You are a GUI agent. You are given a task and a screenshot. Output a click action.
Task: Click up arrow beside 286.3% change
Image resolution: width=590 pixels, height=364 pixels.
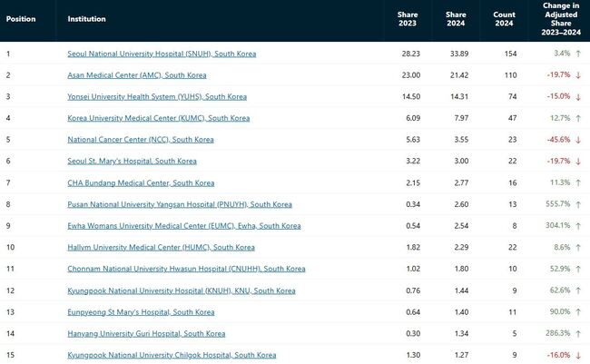click(578, 333)
